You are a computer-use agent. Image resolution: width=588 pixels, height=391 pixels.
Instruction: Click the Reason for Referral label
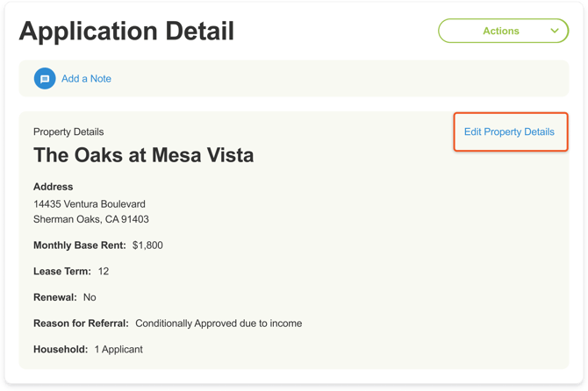pyautogui.click(x=81, y=323)
